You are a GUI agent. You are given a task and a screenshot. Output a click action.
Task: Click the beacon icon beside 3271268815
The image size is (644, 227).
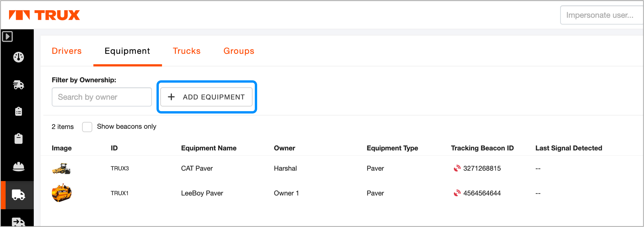coord(457,168)
